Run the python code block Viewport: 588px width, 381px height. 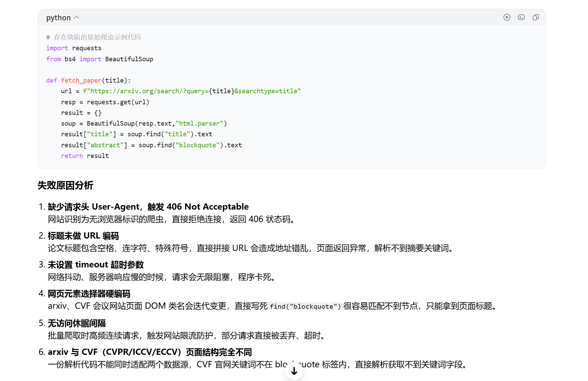tap(507, 17)
